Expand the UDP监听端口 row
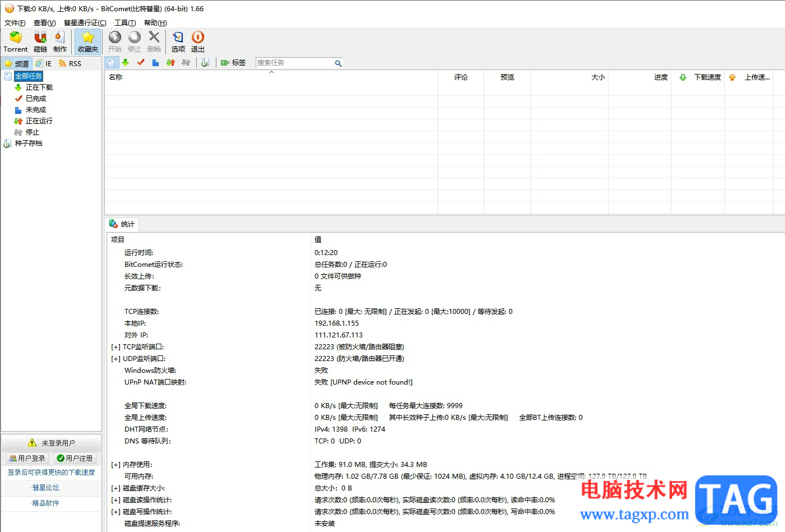The height and width of the screenshot is (532, 785). pyautogui.click(x=116, y=359)
